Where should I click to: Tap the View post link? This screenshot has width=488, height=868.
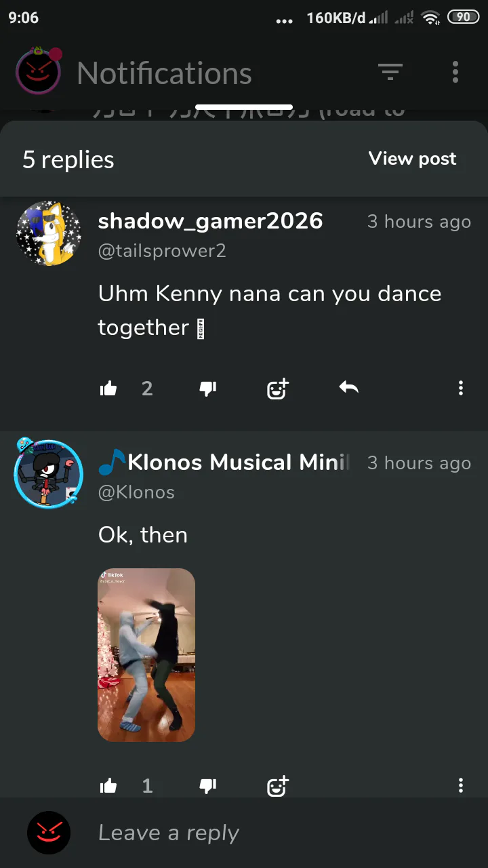pos(412,159)
